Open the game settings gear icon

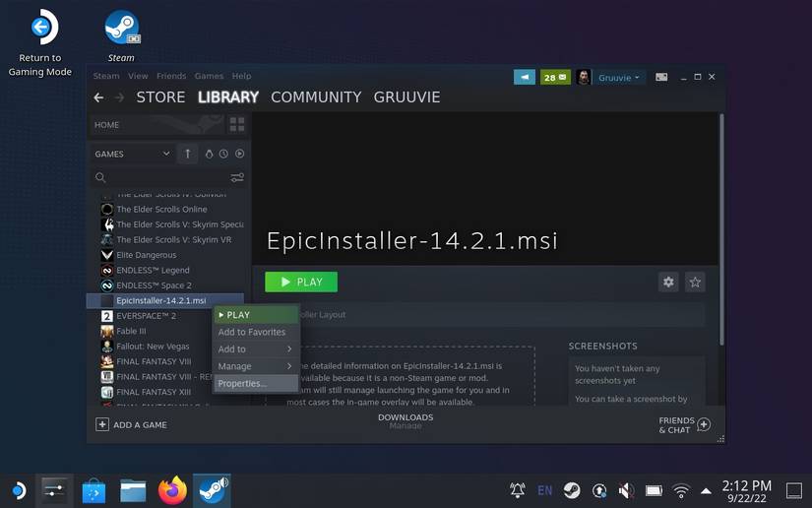coord(668,283)
